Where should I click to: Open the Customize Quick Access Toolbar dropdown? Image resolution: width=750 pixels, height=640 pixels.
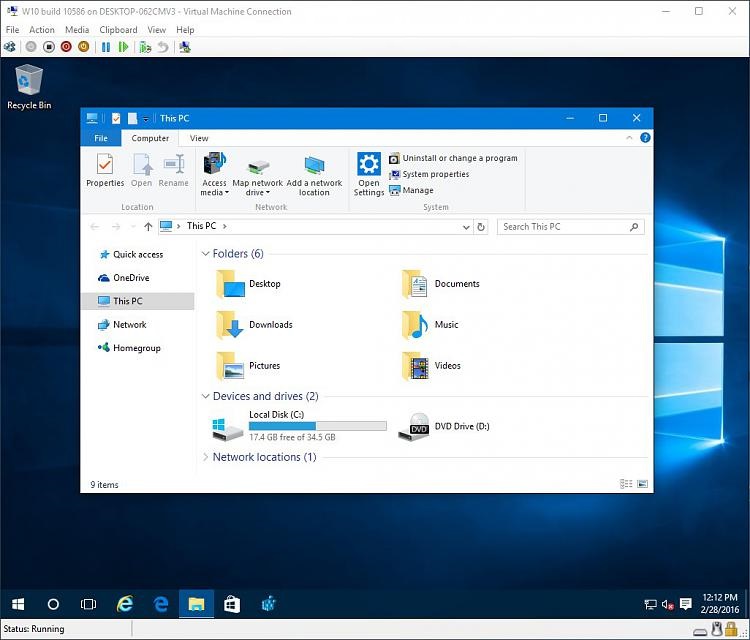[146, 119]
